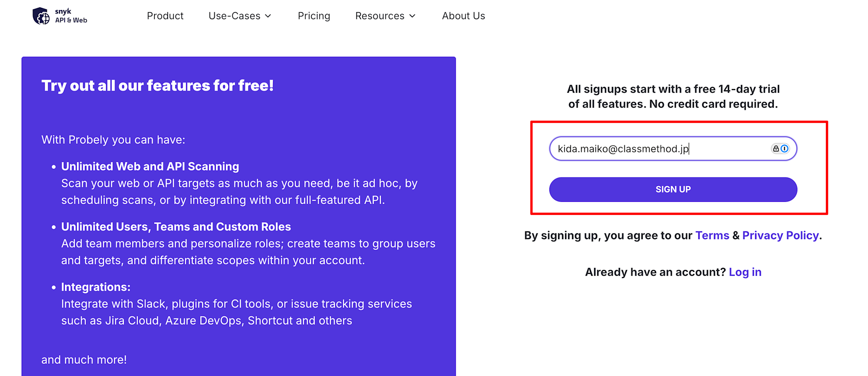
Task: Open the Use-Cases menu label
Action: point(234,16)
